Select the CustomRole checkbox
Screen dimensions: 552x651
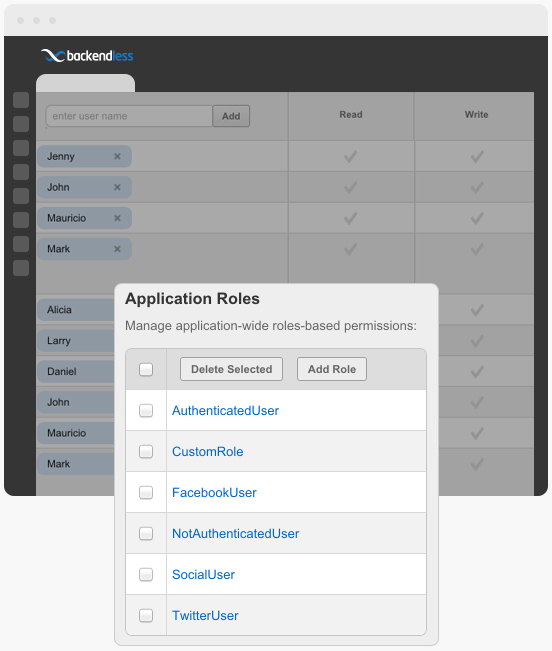pos(146,451)
